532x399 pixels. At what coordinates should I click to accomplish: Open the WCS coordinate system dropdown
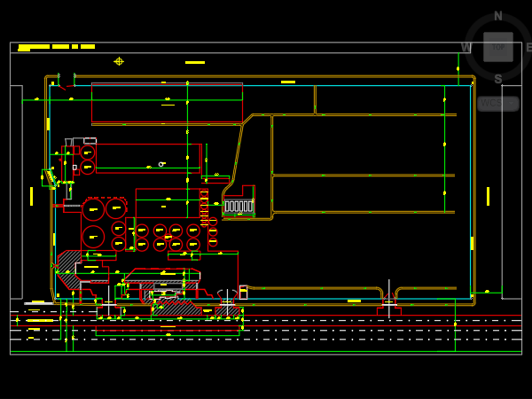click(498, 104)
